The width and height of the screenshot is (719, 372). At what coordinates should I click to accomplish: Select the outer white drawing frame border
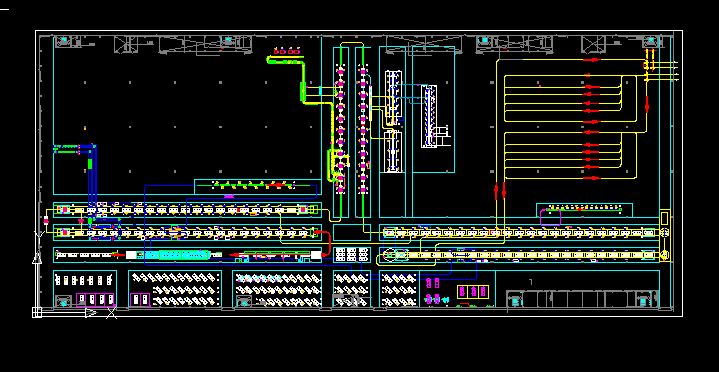359,173
